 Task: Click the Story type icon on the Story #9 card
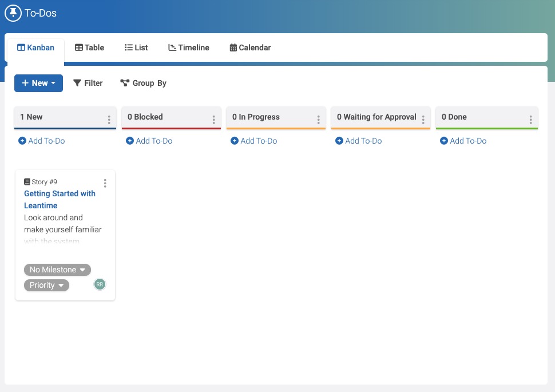(27, 181)
